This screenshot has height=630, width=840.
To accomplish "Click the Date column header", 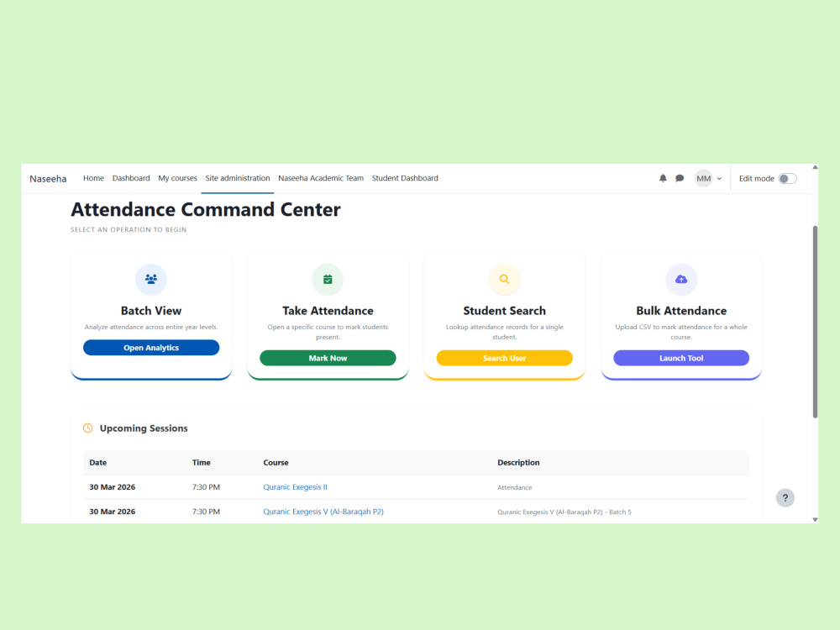I will [98, 462].
